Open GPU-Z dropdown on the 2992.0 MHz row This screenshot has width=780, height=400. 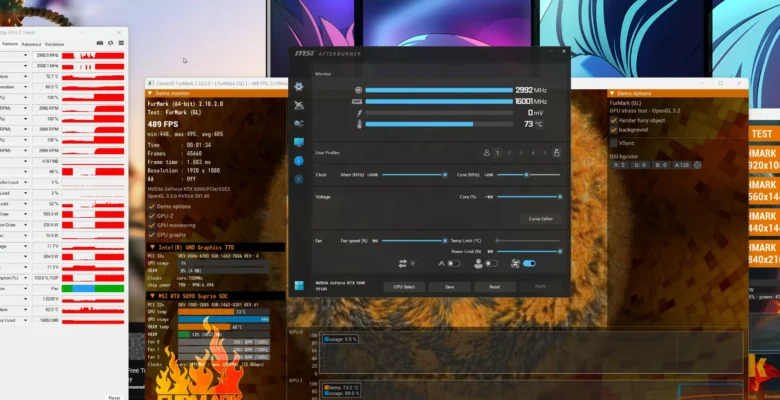(25, 56)
